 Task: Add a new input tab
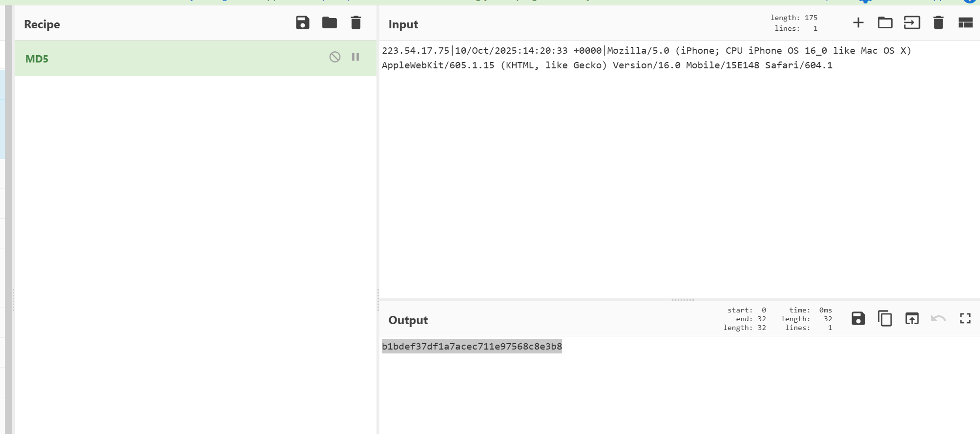coord(858,22)
